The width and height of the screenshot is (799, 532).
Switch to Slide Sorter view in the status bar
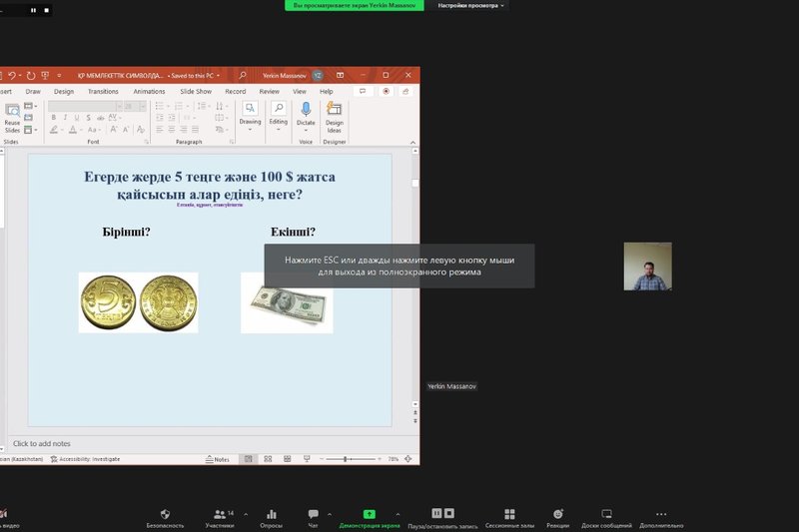click(x=268, y=459)
